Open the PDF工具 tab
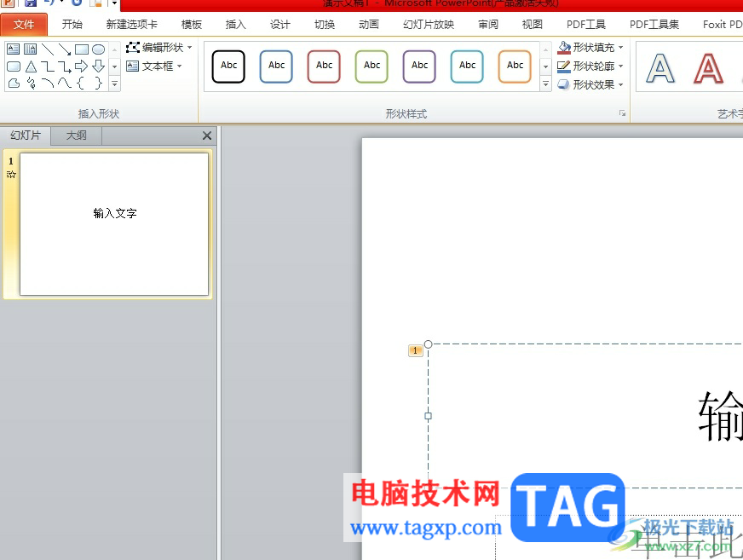This screenshot has width=743, height=560. coord(586,24)
